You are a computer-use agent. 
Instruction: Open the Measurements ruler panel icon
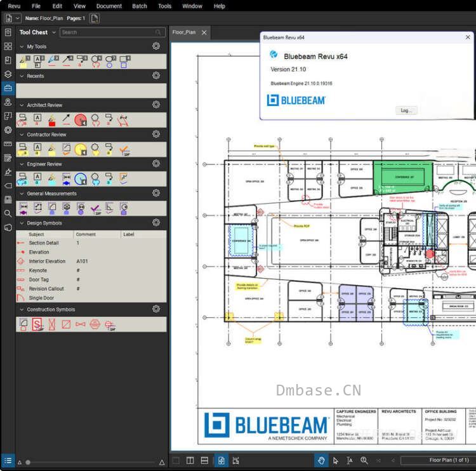click(x=8, y=144)
